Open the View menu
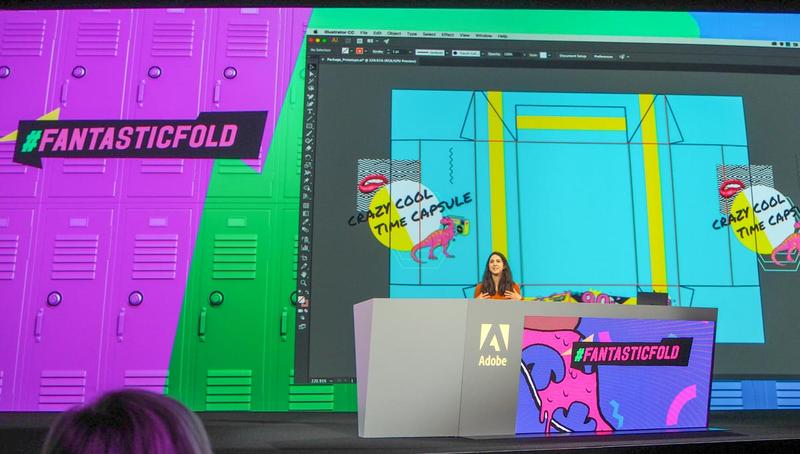The image size is (800, 454). tap(465, 35)
